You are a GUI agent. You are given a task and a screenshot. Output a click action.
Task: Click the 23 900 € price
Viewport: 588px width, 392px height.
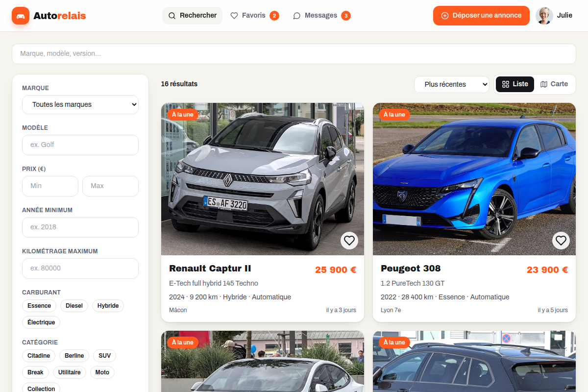coord(547,270)
